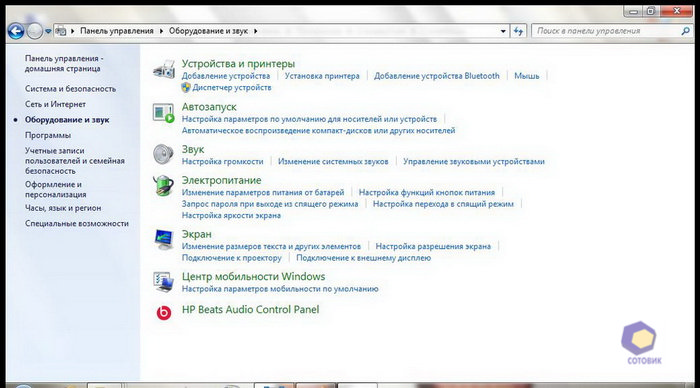Click the Автозапуск category icon
The width and height of the screenshot is (700, 388).
pos(163,113)
